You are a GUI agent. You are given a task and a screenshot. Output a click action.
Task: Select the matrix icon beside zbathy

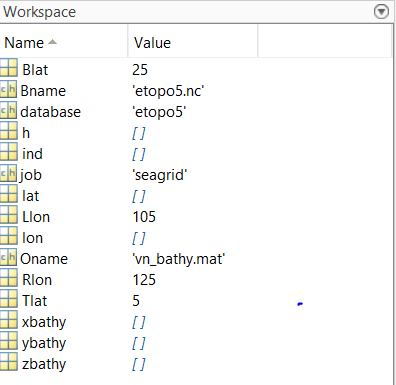tap(9, 362)
